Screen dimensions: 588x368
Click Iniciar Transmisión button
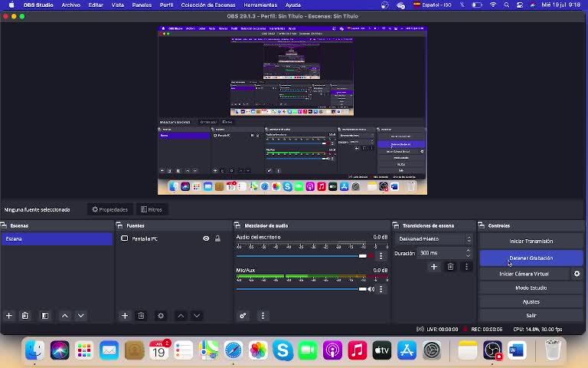click(531, 241)
